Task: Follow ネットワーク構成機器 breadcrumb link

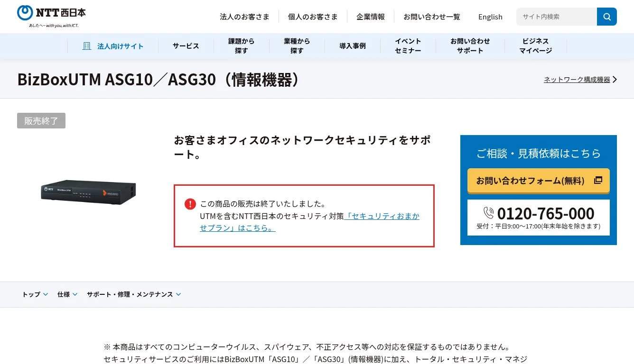Action: [x=577, y=80]
